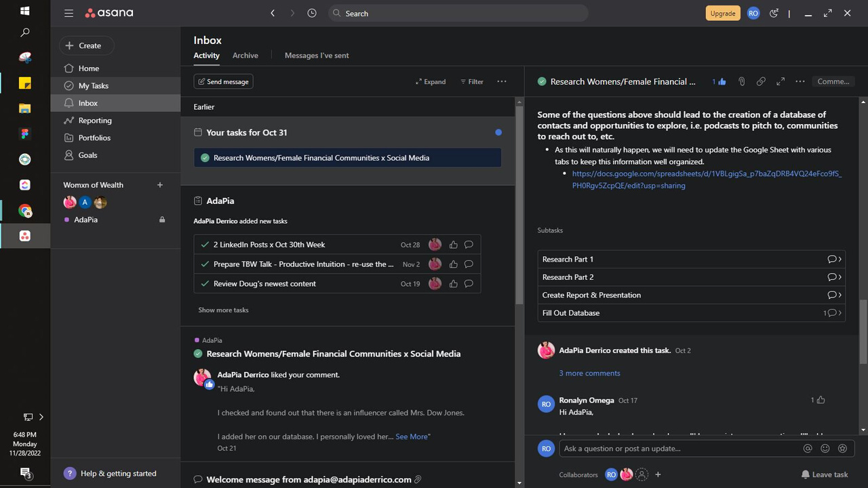Comment on 2 LinkedIn Posts task
This screenshot has width=868, height=488.
click(x=469, y=245)
